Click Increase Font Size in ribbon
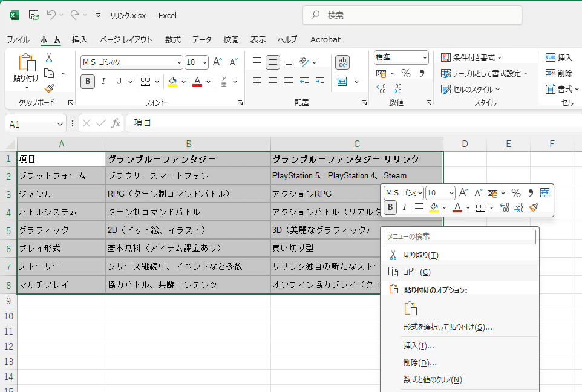 218,62
